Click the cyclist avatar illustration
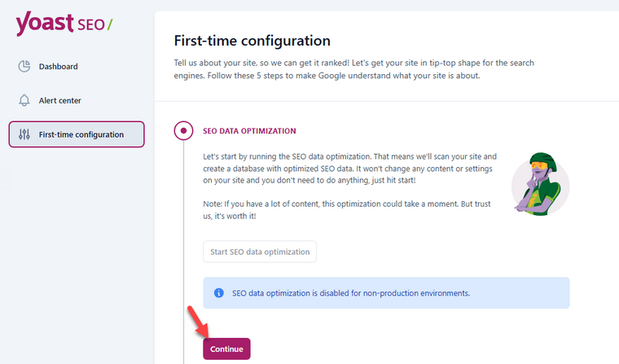 click(x=540, y=184)
